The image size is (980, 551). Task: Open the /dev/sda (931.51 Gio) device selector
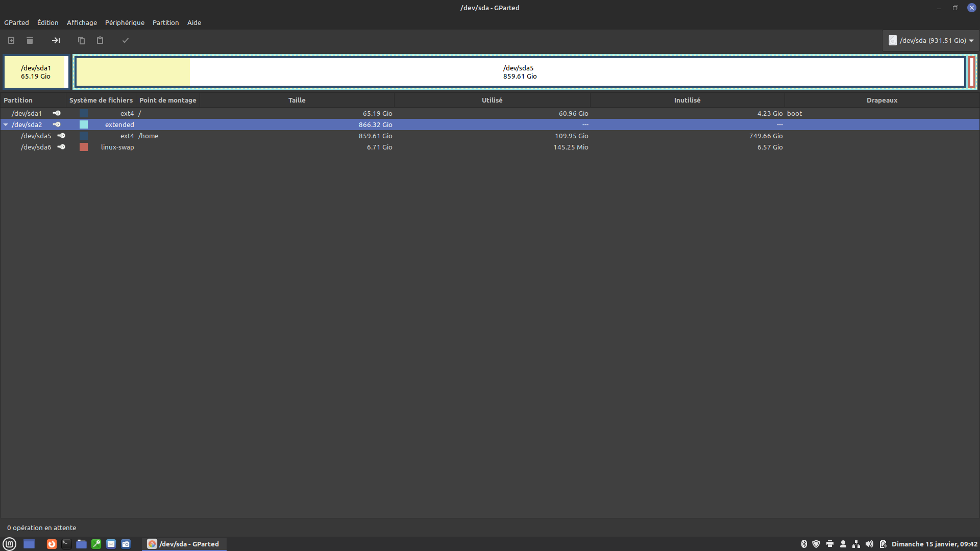pos(930,40)
